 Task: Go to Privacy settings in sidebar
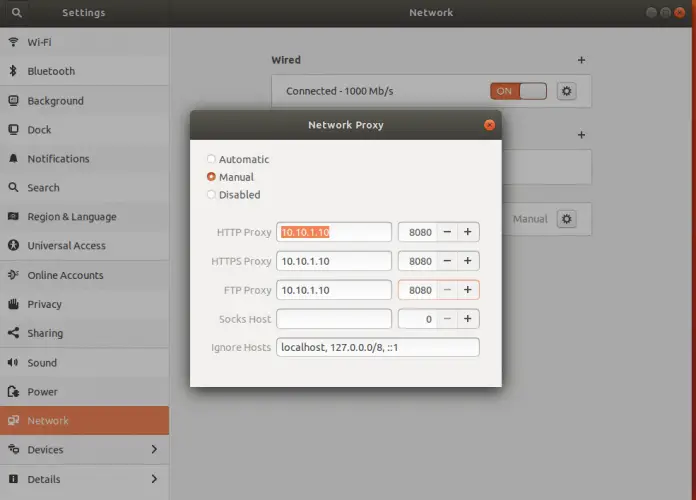point(44,304)
